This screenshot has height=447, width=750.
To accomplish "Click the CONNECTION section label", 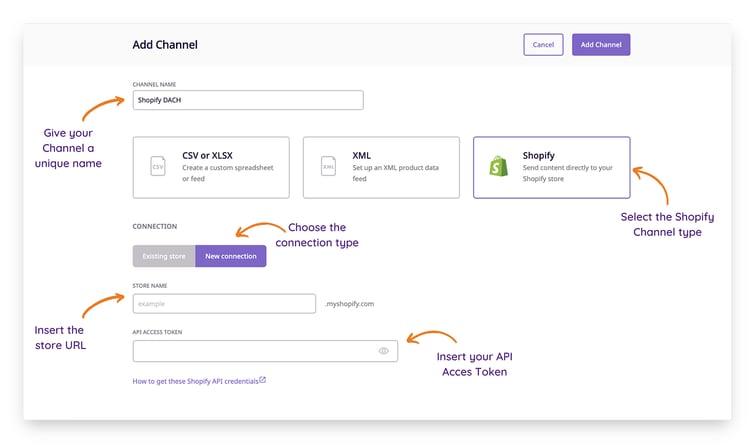I will [x=154, y=226].
